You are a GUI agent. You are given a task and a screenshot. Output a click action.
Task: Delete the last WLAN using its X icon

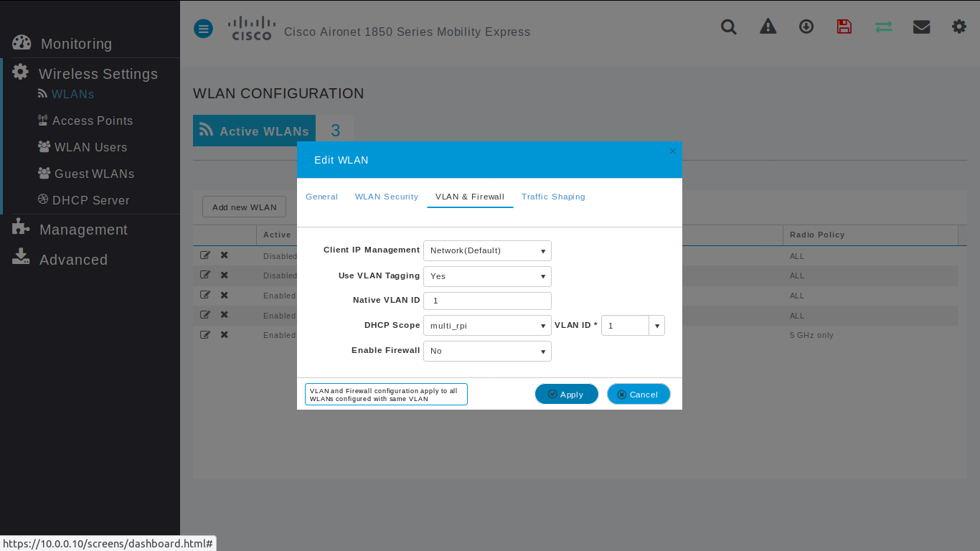click(x=223, y=334)
